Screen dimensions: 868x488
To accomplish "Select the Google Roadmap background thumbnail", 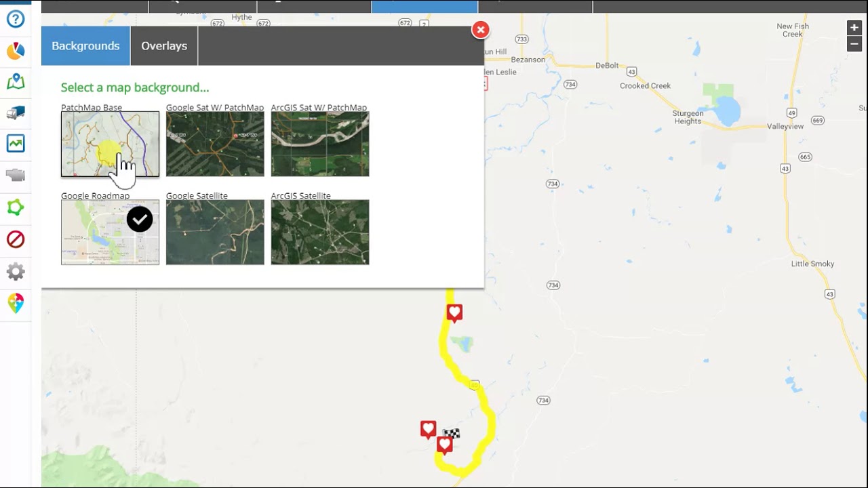I will tap(110, 232).
